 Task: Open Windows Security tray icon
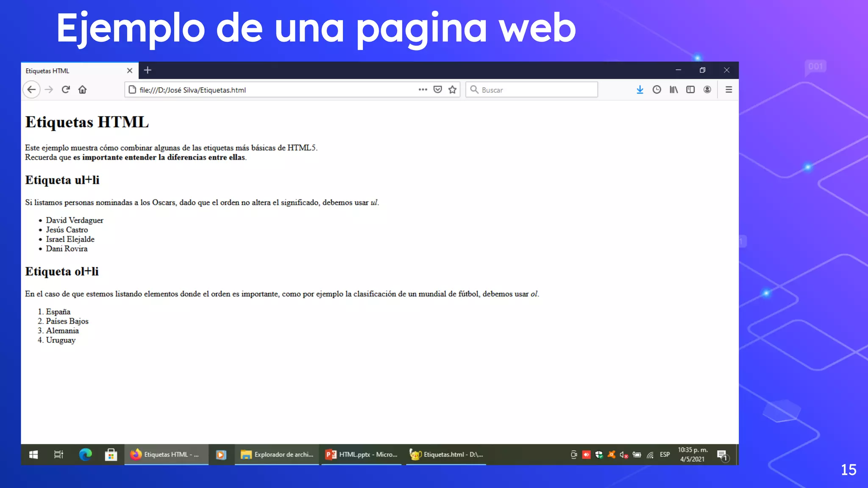point(599,455)
